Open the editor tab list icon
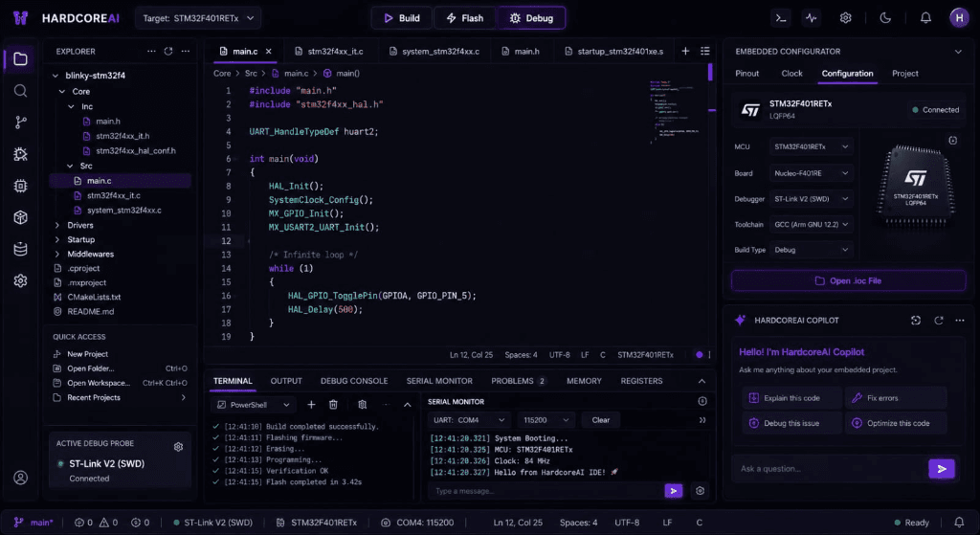The image size is (980, 535). click(x=705, y=52)
